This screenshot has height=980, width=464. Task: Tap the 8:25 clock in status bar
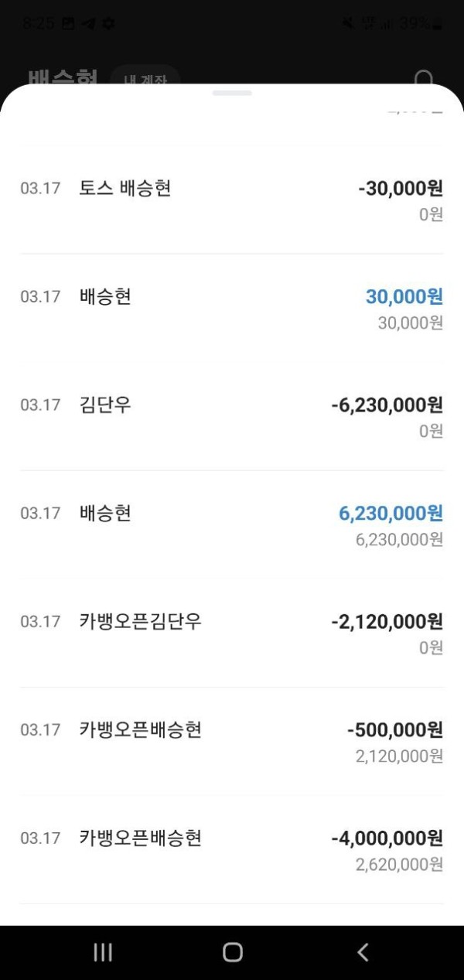click(38, 23)
